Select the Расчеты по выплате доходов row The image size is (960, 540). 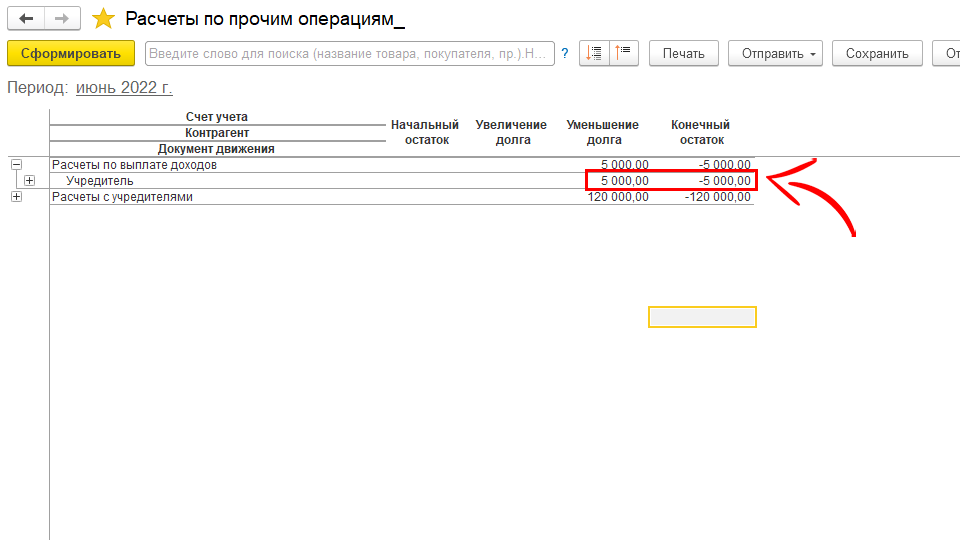(134, 165)
